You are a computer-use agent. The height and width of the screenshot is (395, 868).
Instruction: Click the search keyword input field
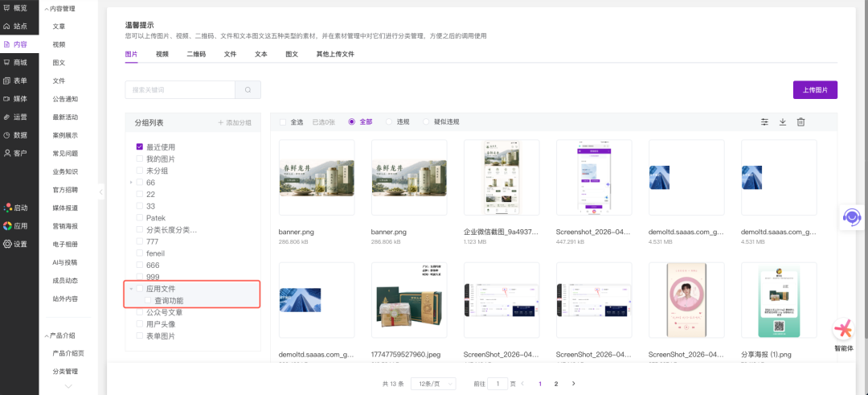(x=180, y=90)
